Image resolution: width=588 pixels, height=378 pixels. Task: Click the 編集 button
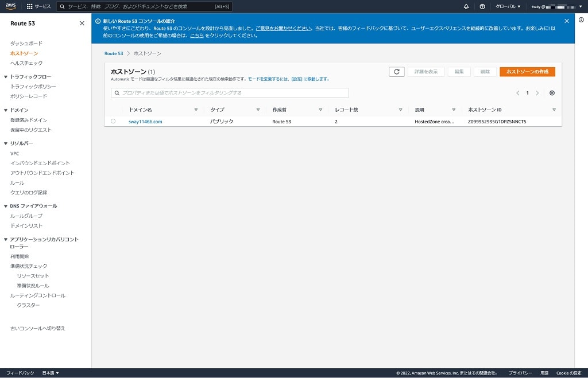click(x=459, y=72)
